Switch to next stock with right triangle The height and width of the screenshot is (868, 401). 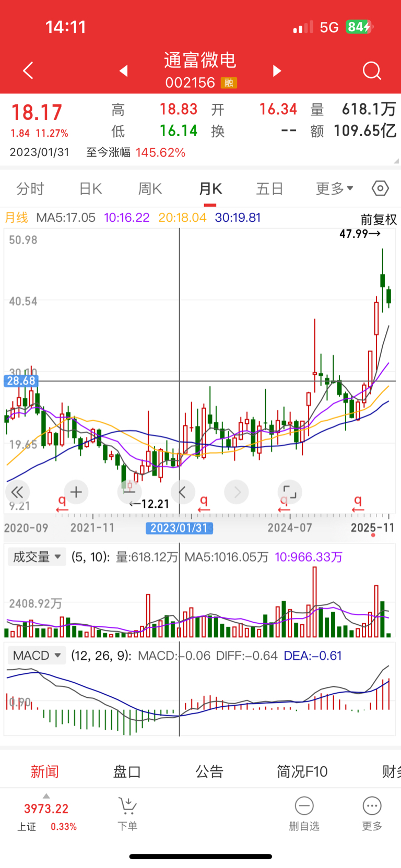coord(277,70)
